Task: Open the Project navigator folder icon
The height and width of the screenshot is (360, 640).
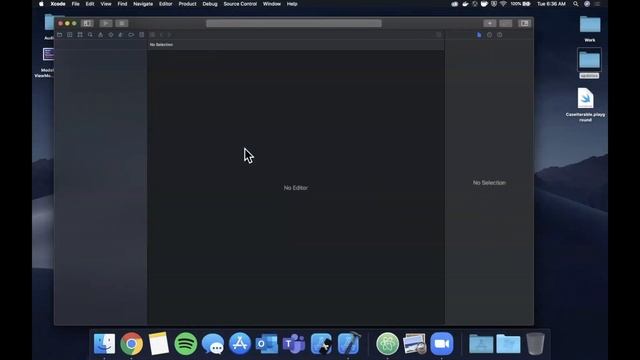Action: point(60,35)
